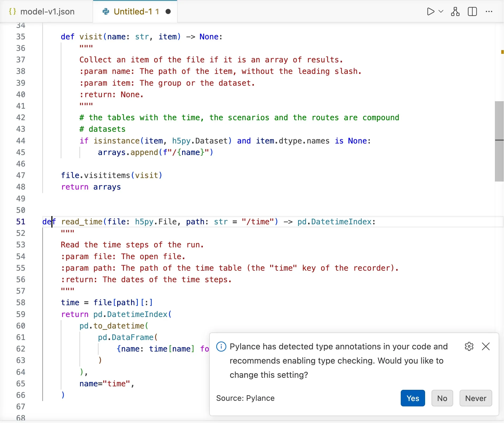The image size is (504, 423).
Task: Click Never in the Pylance prompt
Action: [476, 398]
